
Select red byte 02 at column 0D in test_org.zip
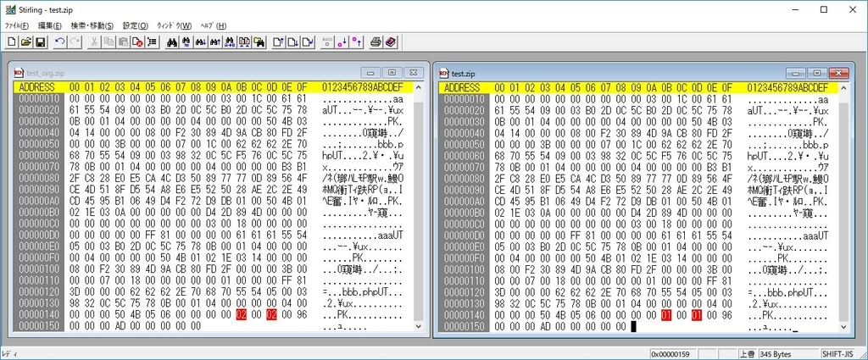point(272,314)
